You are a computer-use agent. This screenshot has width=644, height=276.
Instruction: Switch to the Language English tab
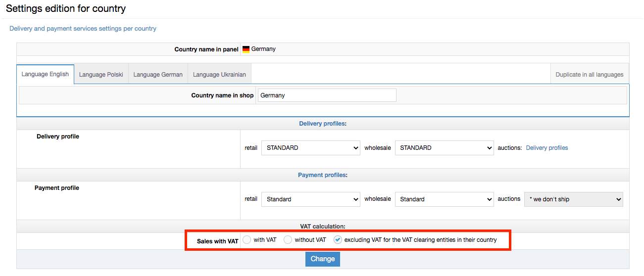pos(45,74)
